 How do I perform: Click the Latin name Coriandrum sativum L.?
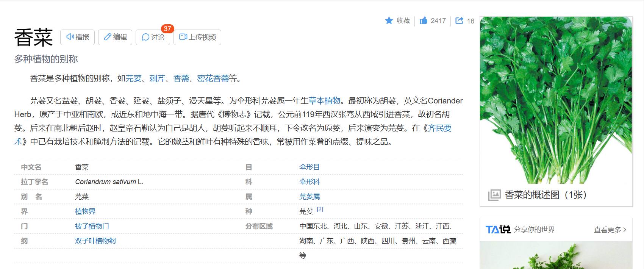pyautogui.click(x=109, y=182)
